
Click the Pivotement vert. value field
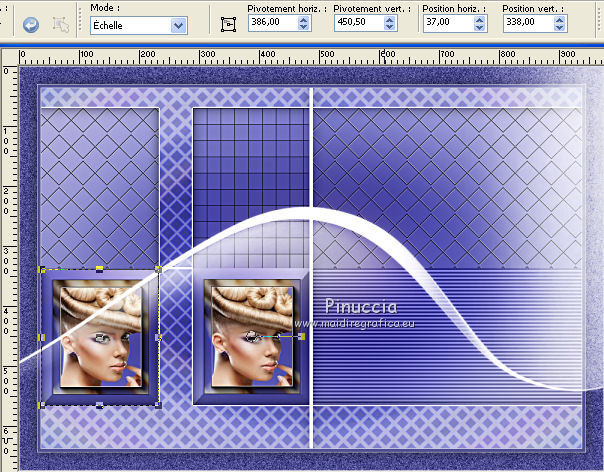(359, 22)
